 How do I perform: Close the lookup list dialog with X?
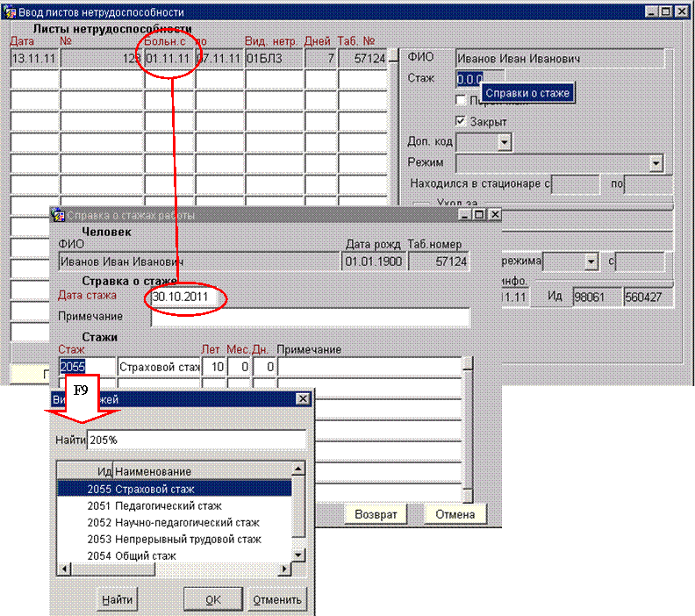tap(303, 399)
